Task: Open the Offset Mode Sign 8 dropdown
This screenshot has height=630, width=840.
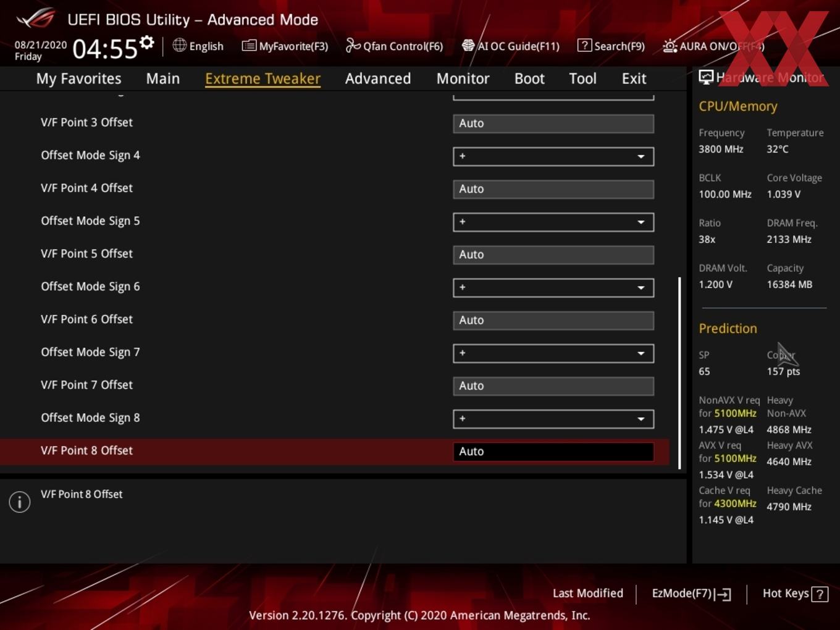Action: click(x=553, y=418)
